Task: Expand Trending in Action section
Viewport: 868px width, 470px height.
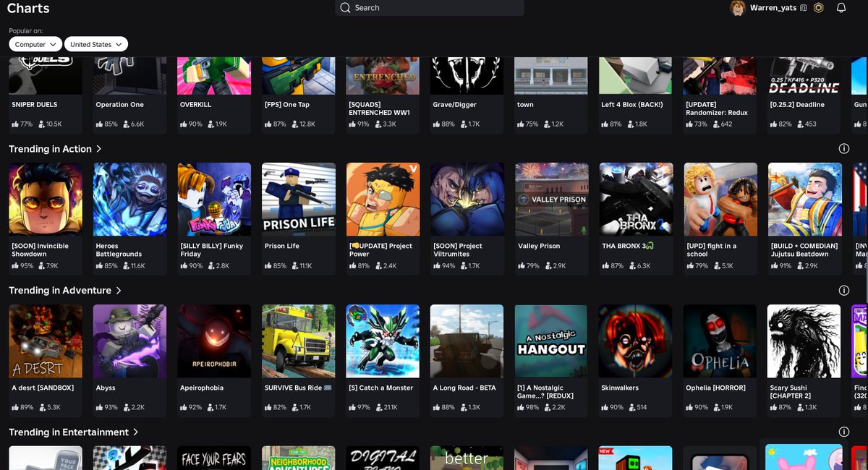Action: [99, 149]
